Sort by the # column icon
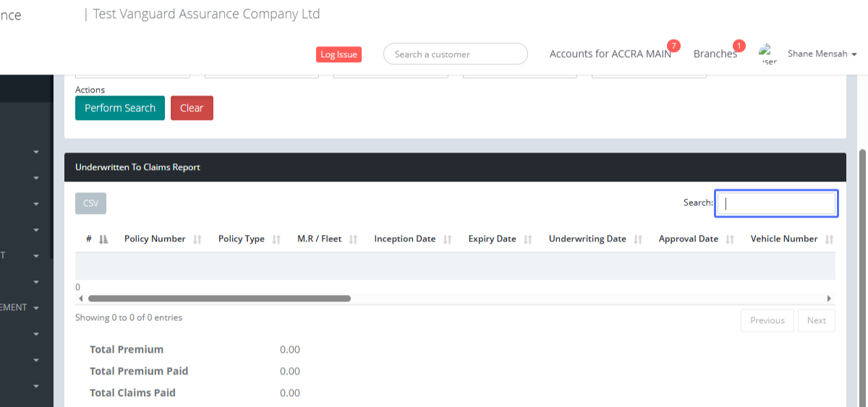 click(x=103, y=239)
